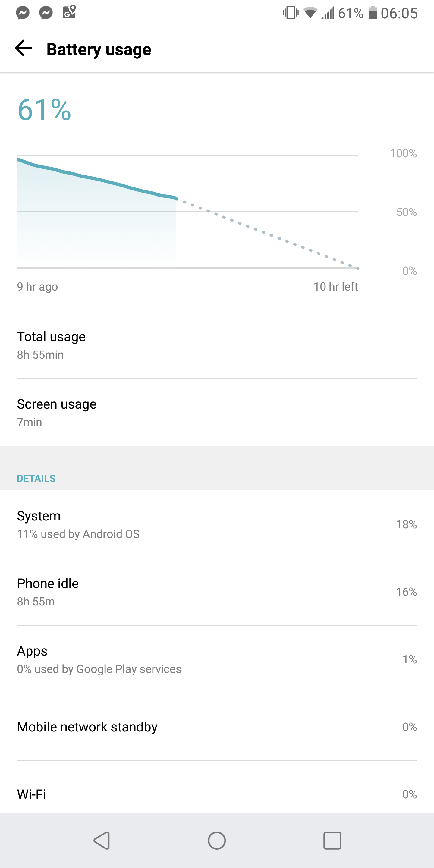Tap the large 61% battery percentage
This screenshot has width=434, height=868.
[x=44, y=110]
